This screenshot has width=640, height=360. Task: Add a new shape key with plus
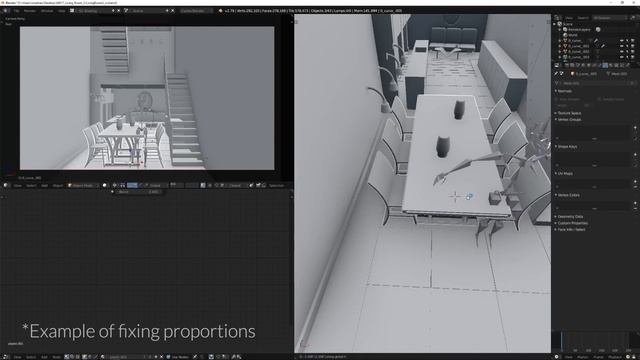tap(635, 155)
